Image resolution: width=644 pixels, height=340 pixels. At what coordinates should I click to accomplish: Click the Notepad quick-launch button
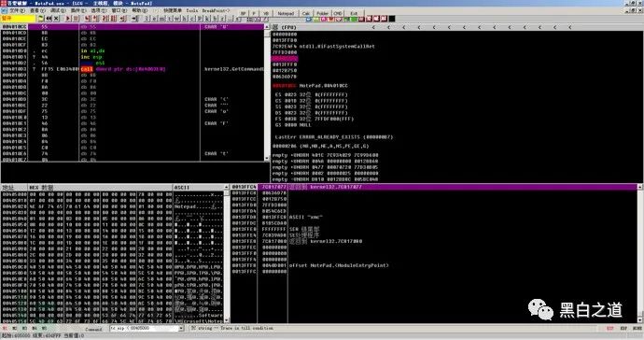(286, 13)
